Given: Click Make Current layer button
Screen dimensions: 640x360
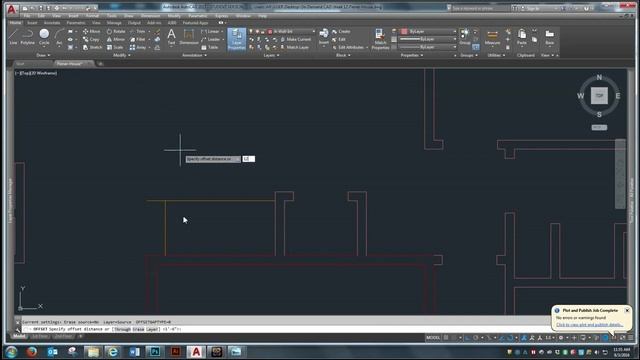Looking at the screenshot, I should coord(295,40).
